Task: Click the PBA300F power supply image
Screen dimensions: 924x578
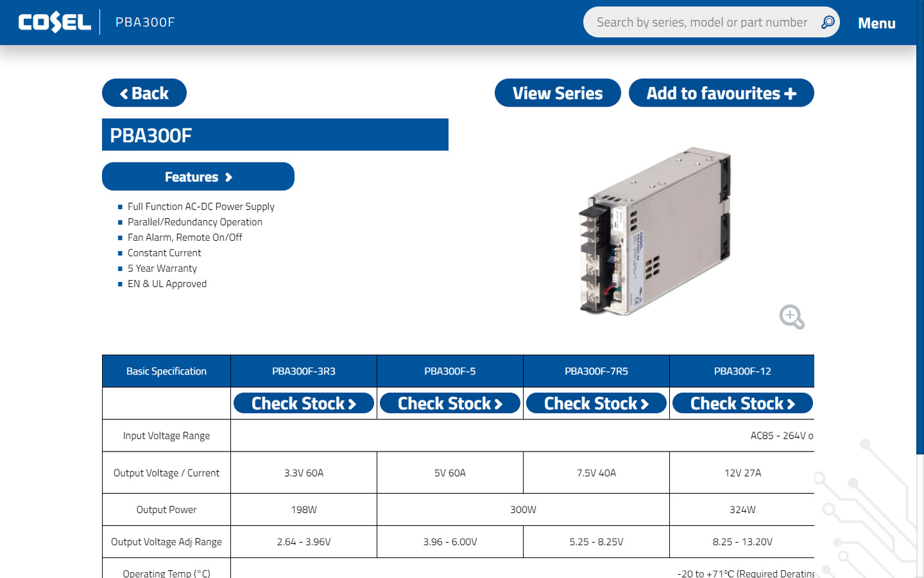Action: pos(654,231)
